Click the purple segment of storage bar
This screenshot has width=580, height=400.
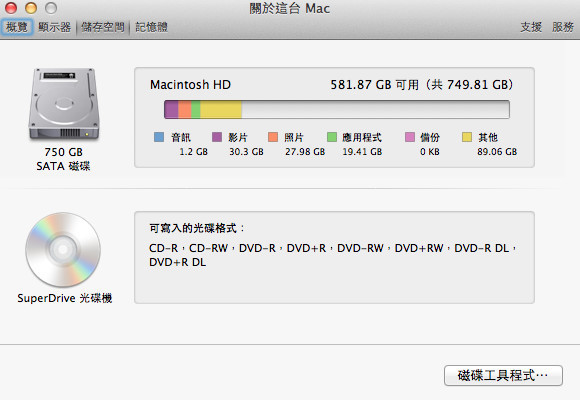coord(171,110)
